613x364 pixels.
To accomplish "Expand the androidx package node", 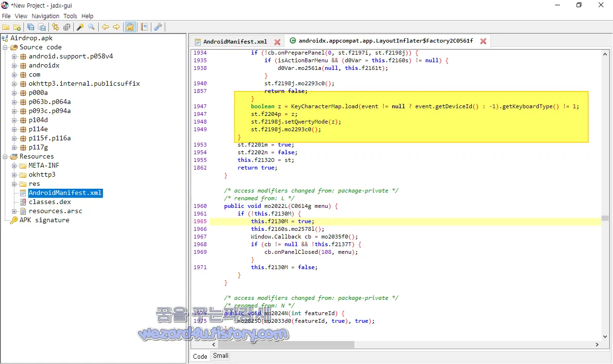I will coord(14,66).
